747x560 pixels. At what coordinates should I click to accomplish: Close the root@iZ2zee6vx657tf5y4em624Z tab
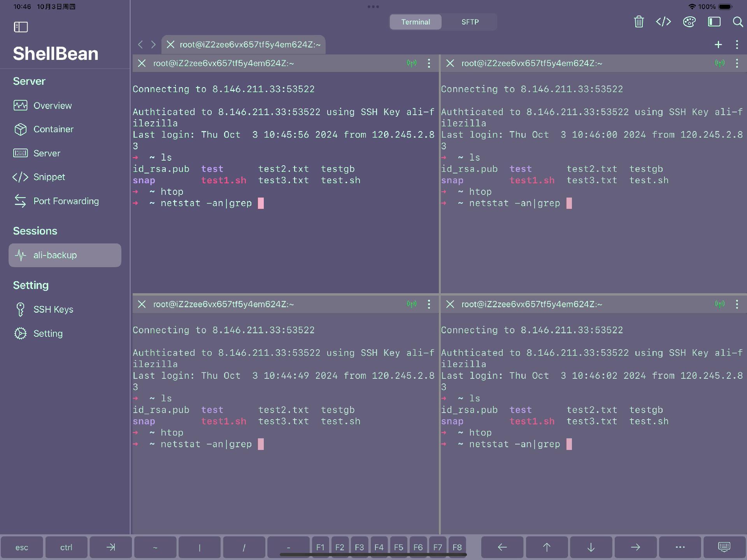(170, 45)
